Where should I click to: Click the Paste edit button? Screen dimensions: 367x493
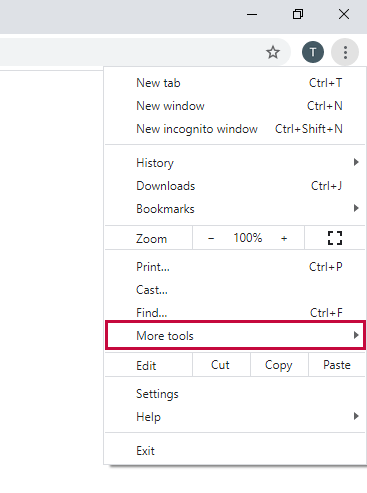click(x=337, y=365)
